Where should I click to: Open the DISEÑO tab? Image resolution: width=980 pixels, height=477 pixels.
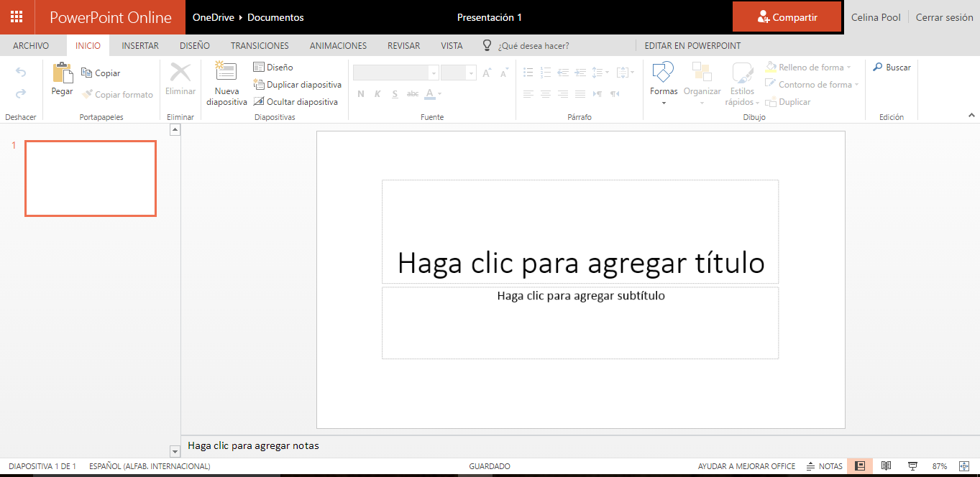[195, 45]
